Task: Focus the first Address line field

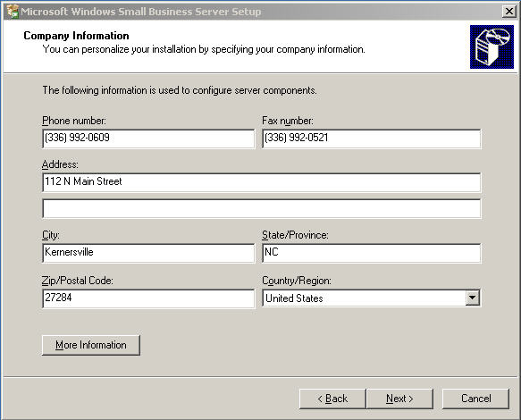Action: coord(262,182)
